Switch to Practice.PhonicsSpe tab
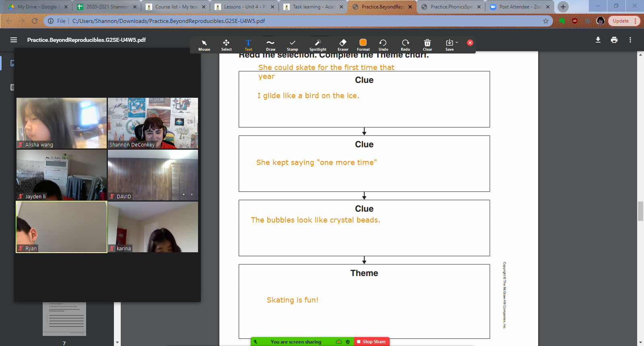The image size is (644, 346). (451, 7)
